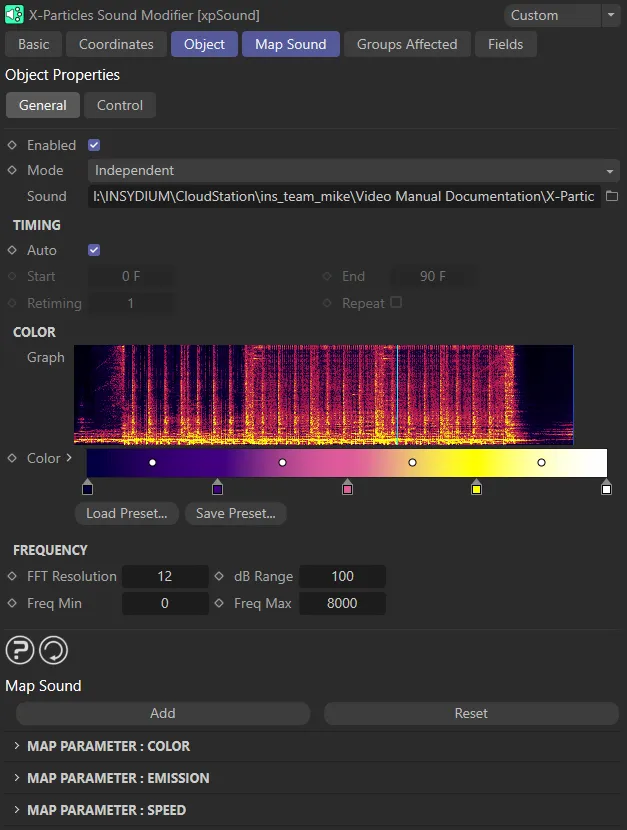The image size is (627, 830).
Task: Click the Freq Max keyframe diamond
Action: 219,603
